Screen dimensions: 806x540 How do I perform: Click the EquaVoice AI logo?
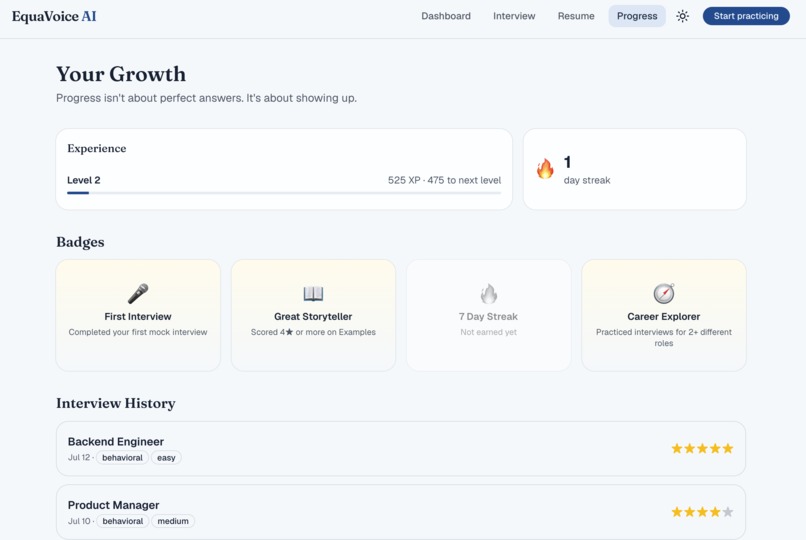point(54,16)
